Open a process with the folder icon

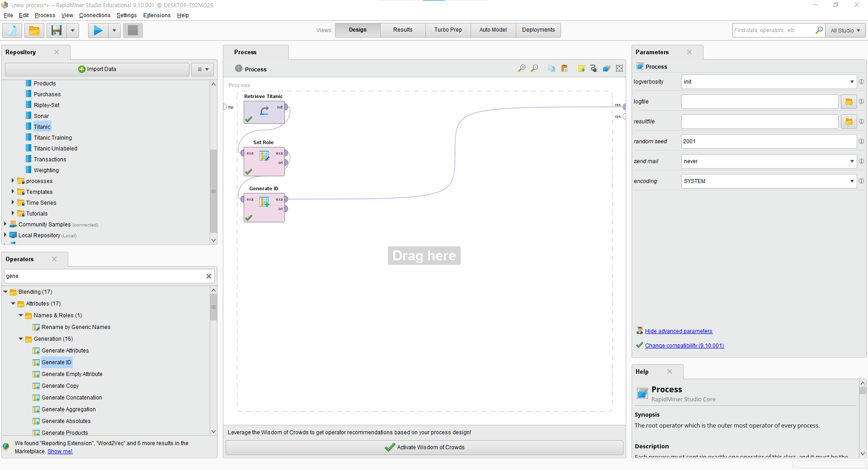34,30
